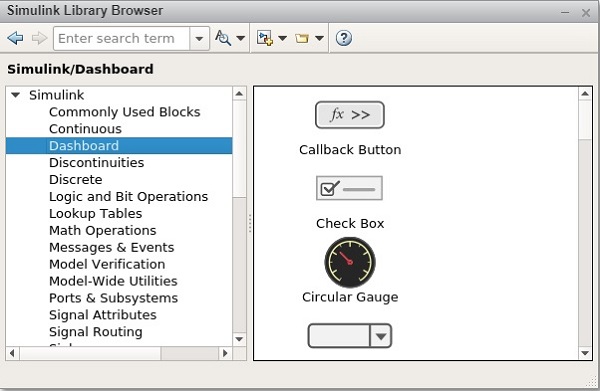Select the Lookup Tables library
Viewport: 600px width, 391px height.
coord(96,213)
